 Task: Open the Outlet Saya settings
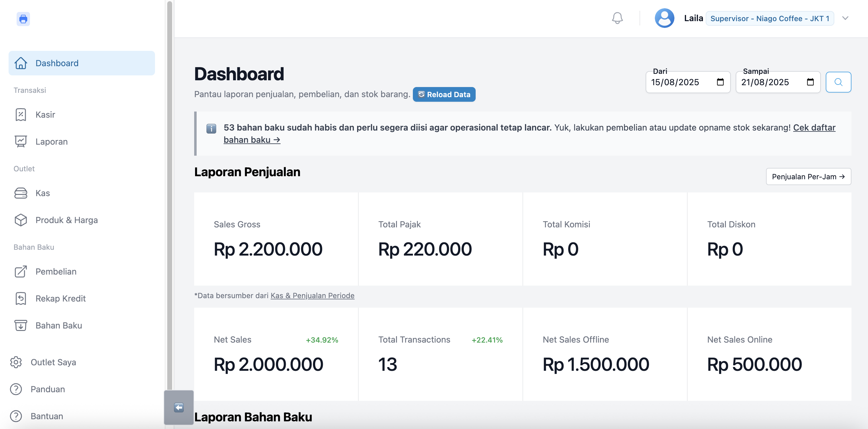tap(53, 362)
